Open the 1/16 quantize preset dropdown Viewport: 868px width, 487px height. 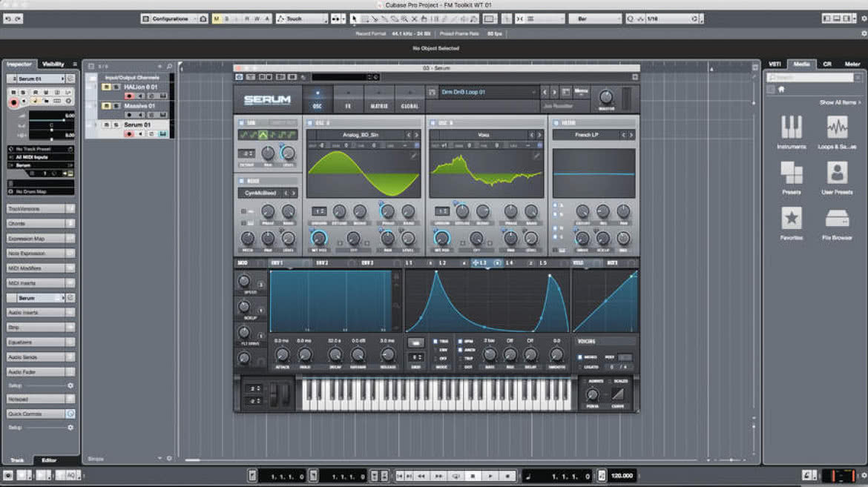click(672, 19)
